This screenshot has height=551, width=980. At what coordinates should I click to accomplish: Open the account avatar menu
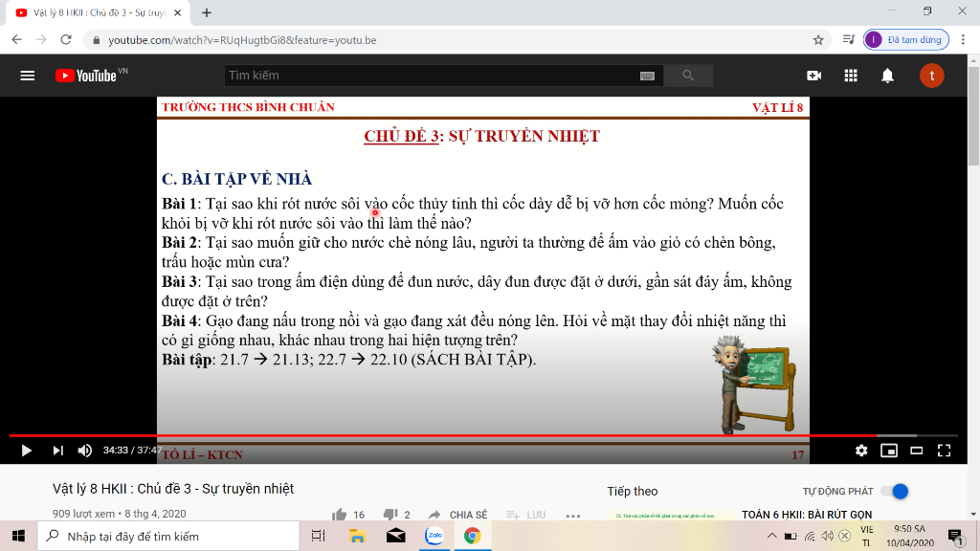point(931,76)
